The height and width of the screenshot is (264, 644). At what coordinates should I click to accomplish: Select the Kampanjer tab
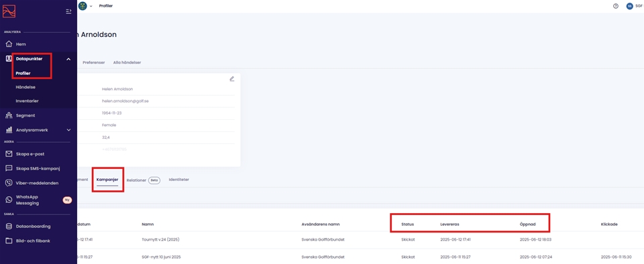point(107,180)
